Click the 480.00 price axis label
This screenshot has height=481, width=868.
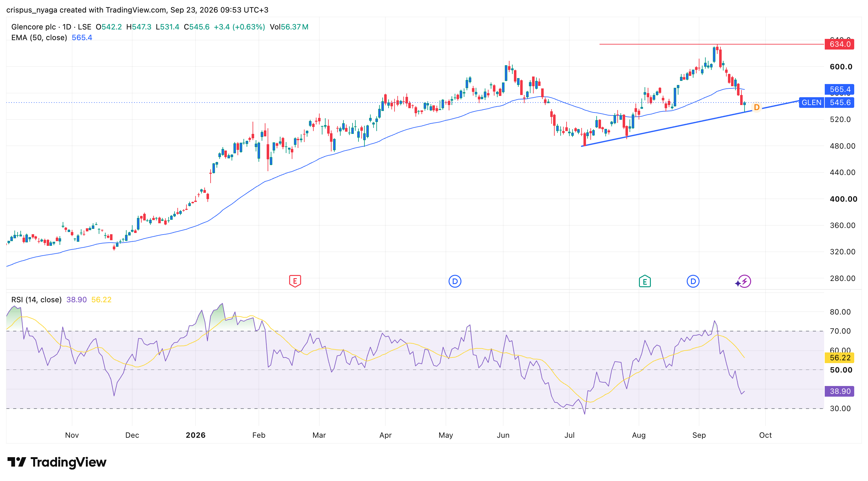point(843,146)
